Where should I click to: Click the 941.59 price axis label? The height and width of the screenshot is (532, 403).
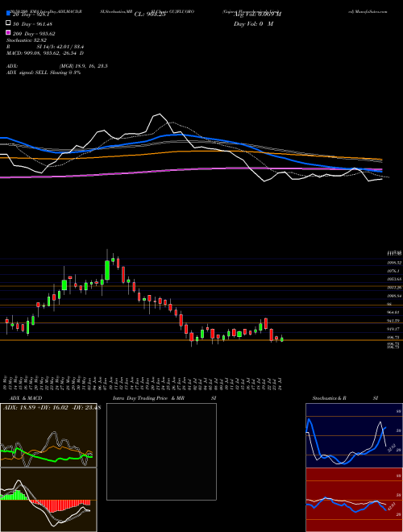point(395,321)
